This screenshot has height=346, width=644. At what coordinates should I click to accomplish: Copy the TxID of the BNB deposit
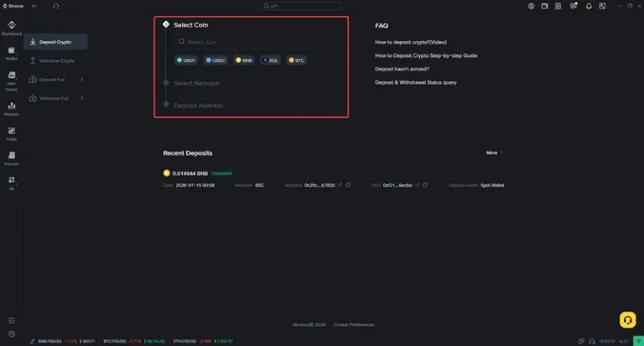[x=425, y=185]
